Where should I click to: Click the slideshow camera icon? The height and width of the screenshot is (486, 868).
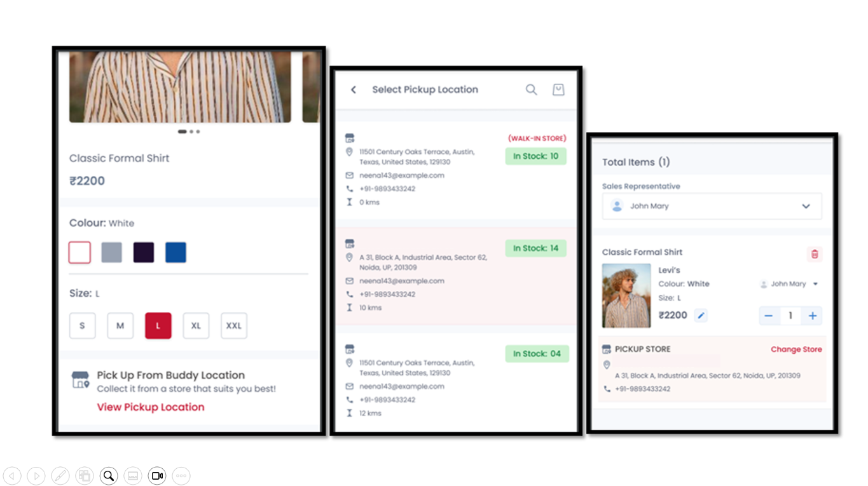[157, 475]
